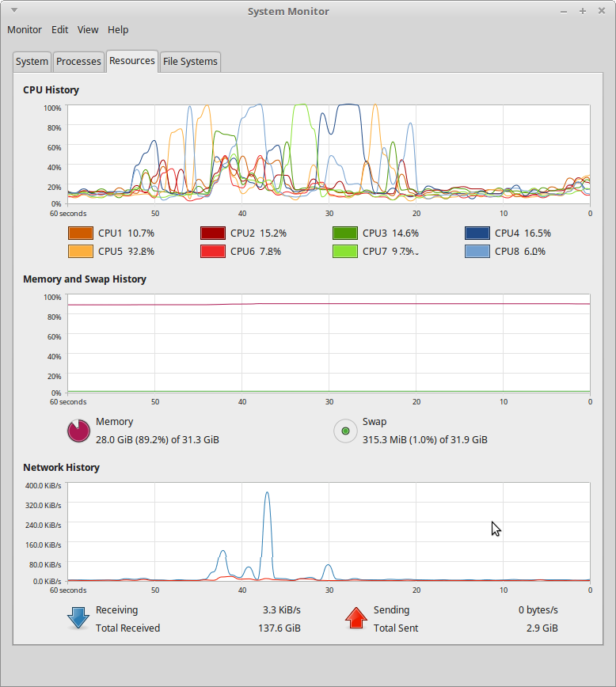Click the CPU6 color swatch
Viewport: 616px width, 687px height.
213,252
